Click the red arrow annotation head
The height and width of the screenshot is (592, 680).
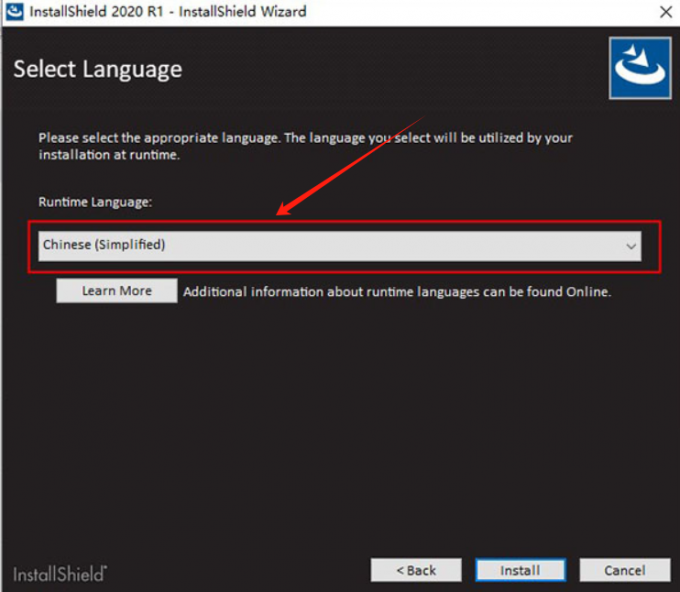(283, 211)
